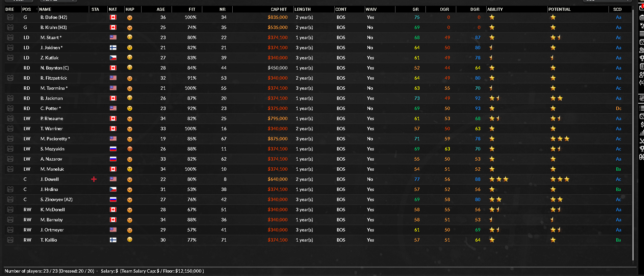Open the dollar-sign finances icon in sidebar
The height and width of the screenshot is (276, 644).
(642, 125)
